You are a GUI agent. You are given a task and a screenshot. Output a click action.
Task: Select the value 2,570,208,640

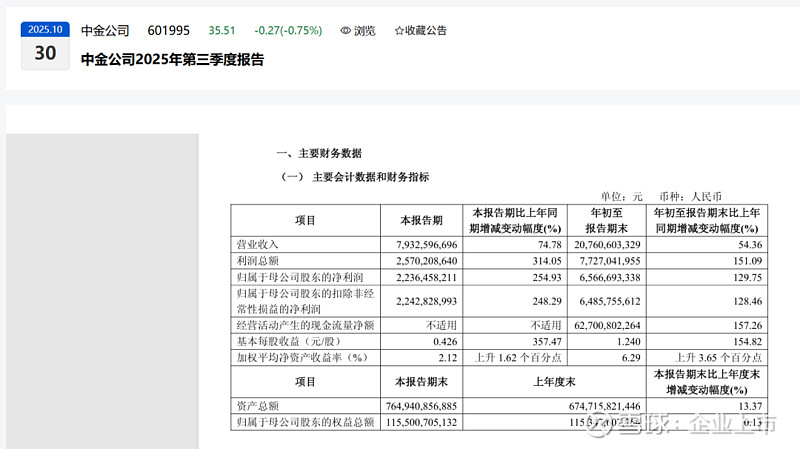(x=427, y=261)
